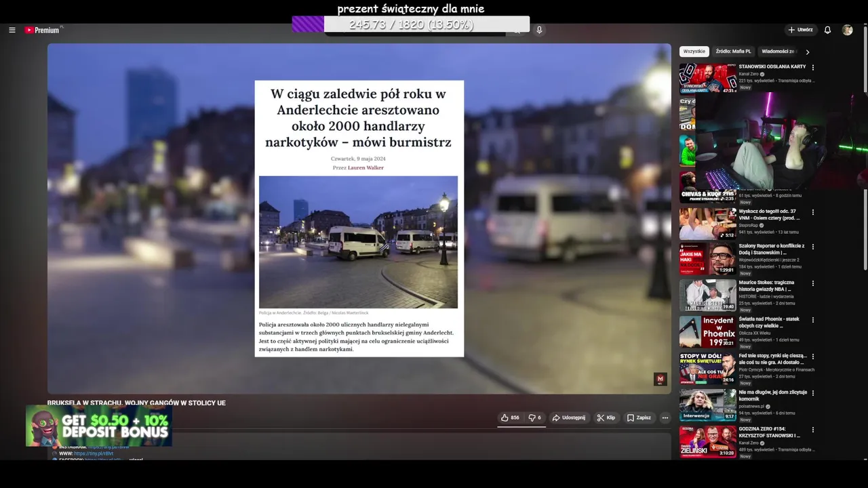Open options for GODZINA ZERO #154 video
Image resolution: width=868 pixels, height=488 pixels.
point(813,430)
